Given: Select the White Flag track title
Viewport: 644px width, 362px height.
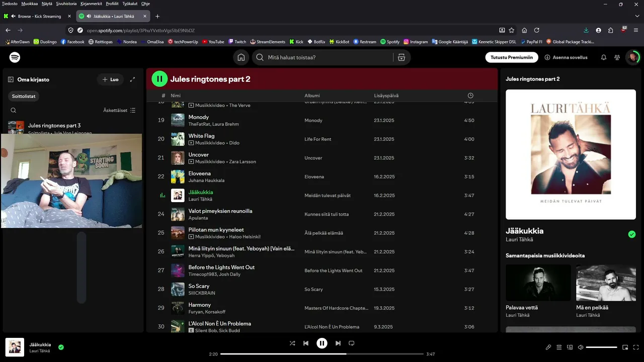Looking at the screenshot, I should pos(201,136).
